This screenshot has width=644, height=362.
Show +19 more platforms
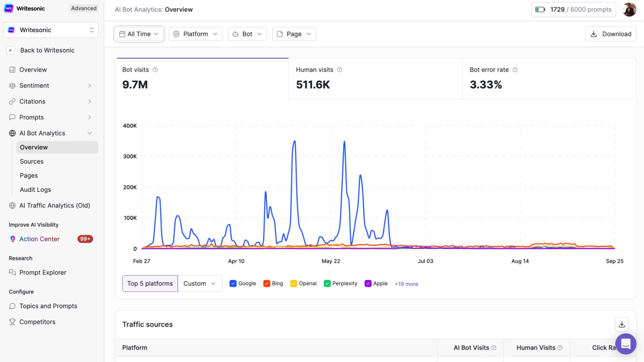pos(407,283)
